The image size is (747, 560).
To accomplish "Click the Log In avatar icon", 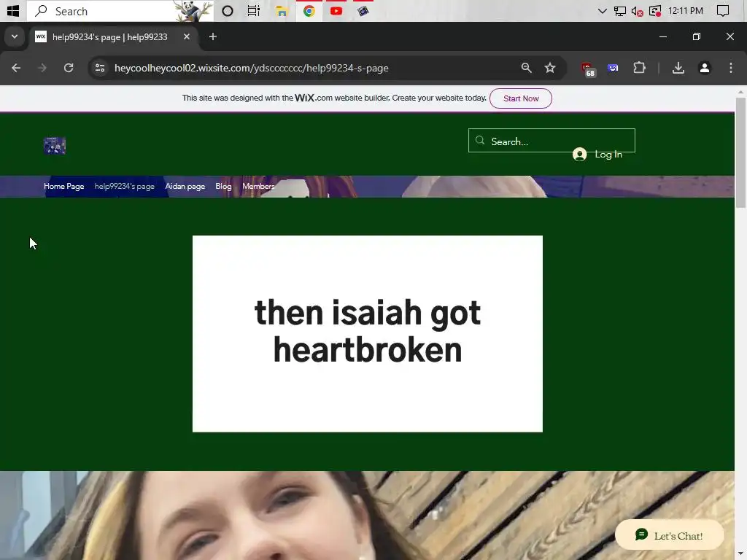I will tap(579, 155).
